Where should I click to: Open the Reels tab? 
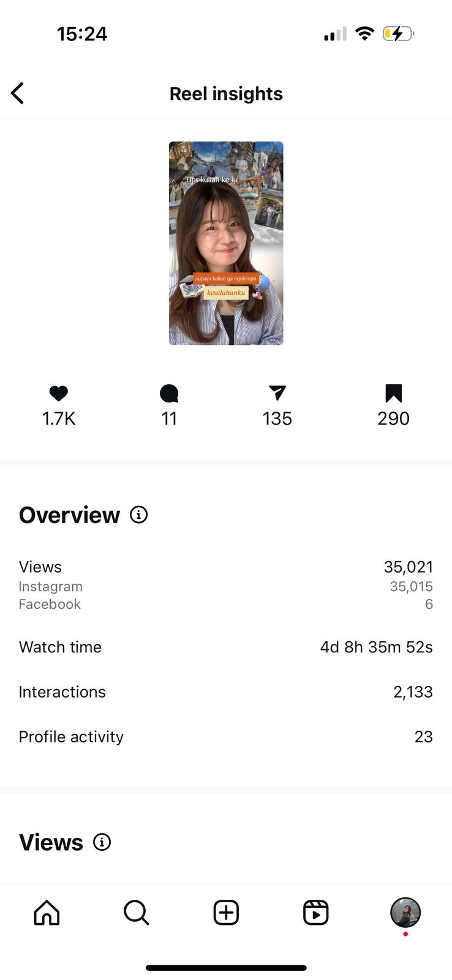pos(316,913)
